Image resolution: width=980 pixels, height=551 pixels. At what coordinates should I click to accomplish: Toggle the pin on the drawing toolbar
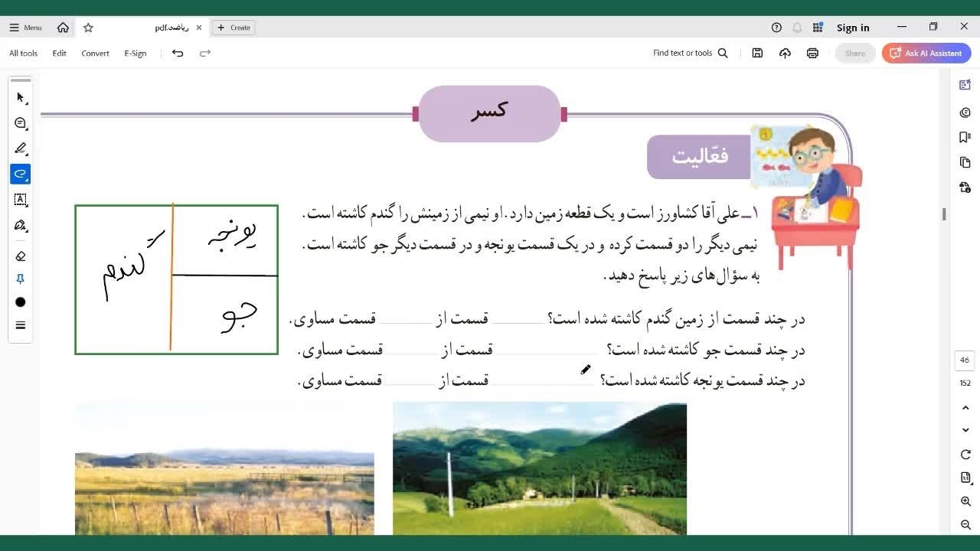pyautogui.click(x=21, y=279)
